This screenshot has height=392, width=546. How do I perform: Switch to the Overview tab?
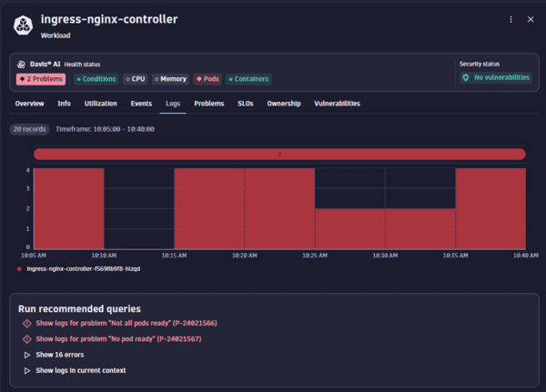tap(29, 104)
